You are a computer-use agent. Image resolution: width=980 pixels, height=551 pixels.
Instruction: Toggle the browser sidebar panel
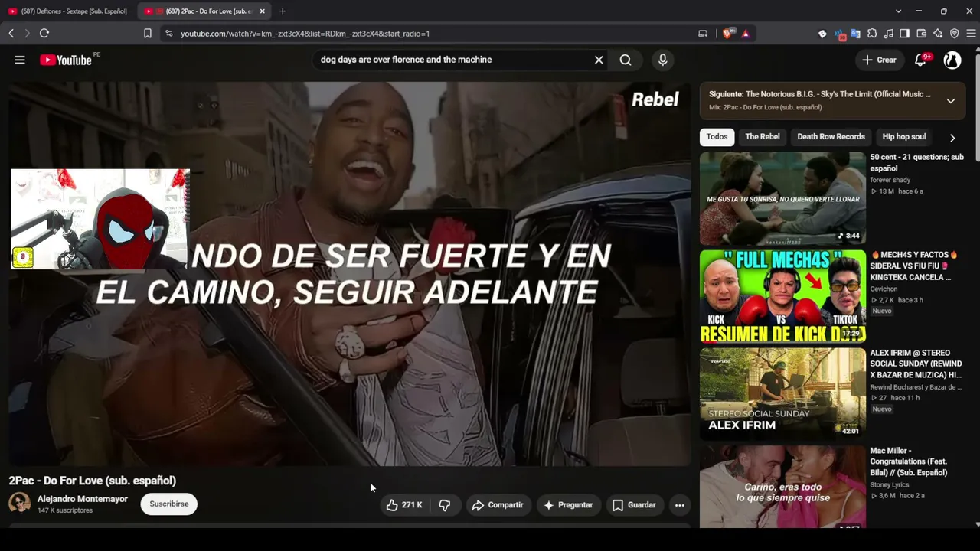click(905, 34)
